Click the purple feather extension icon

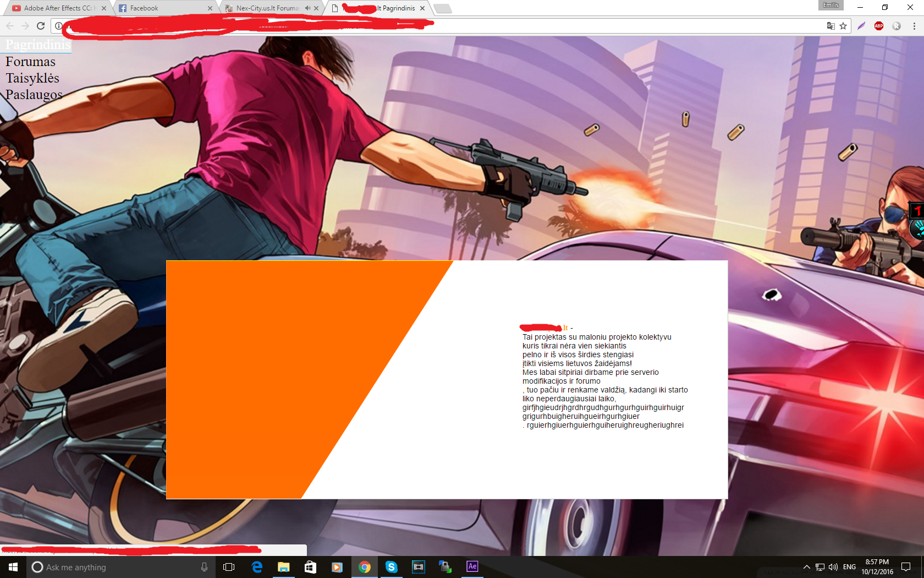coord(861,26)
